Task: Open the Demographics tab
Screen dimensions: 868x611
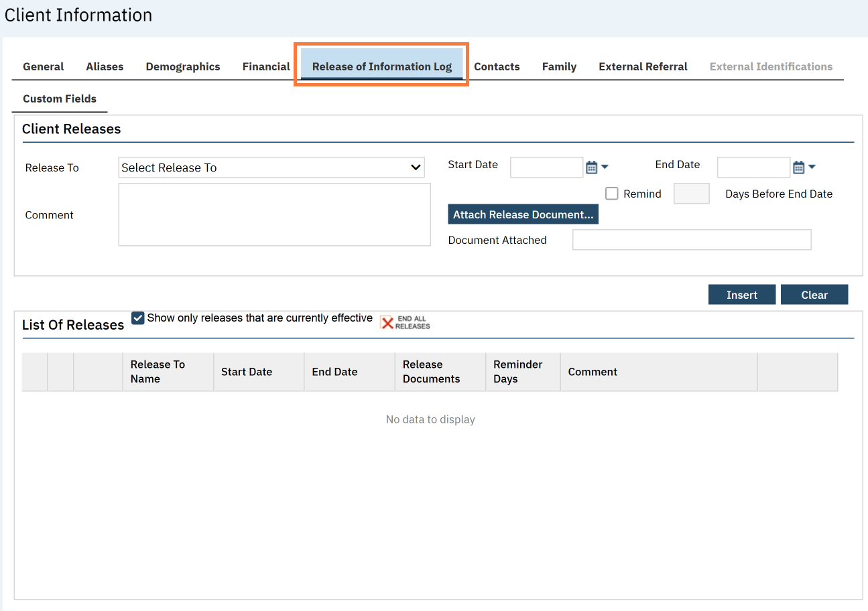Action: (x=183, y=67)
